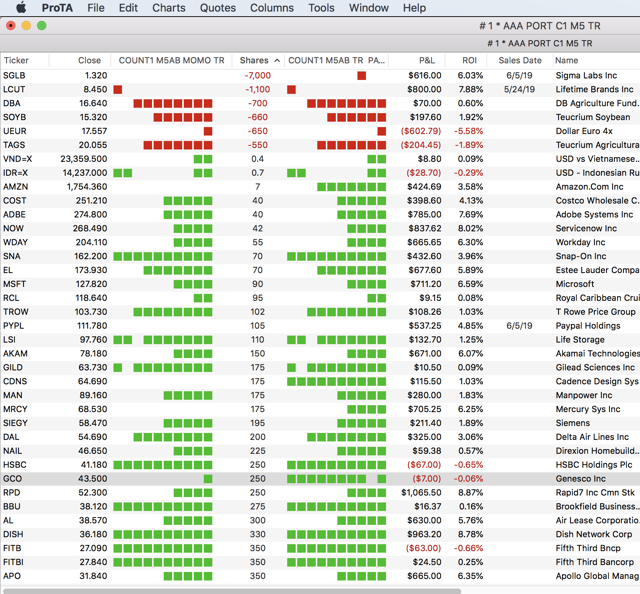
Task: Click Apollo Global name cell
Action: click(597, 575)
